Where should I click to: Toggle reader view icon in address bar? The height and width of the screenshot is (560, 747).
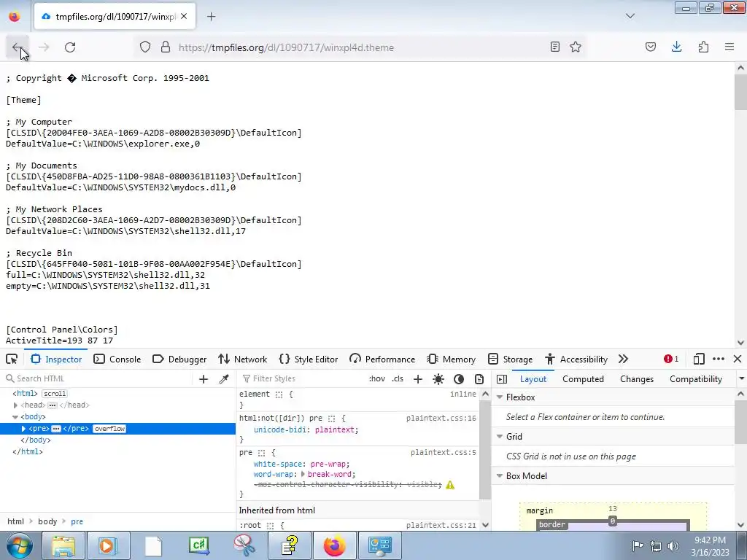[555, 47]
